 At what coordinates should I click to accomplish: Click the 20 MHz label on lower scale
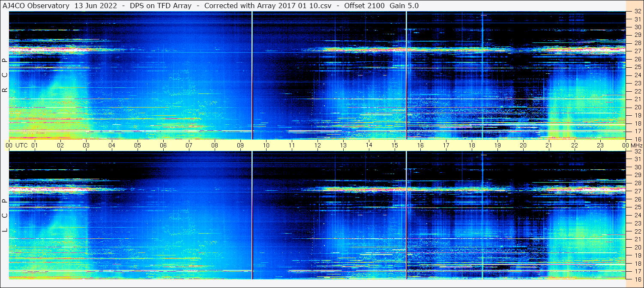[637, 247]
